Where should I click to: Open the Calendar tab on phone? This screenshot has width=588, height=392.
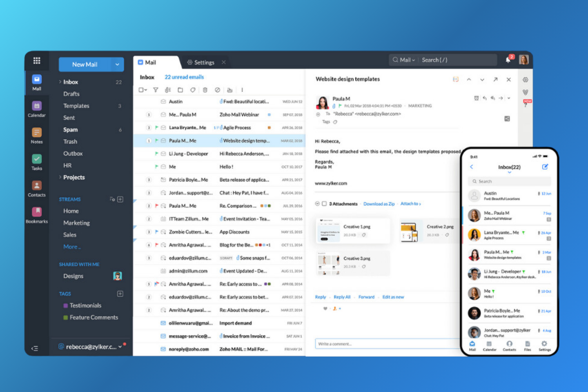click(489, 346)
